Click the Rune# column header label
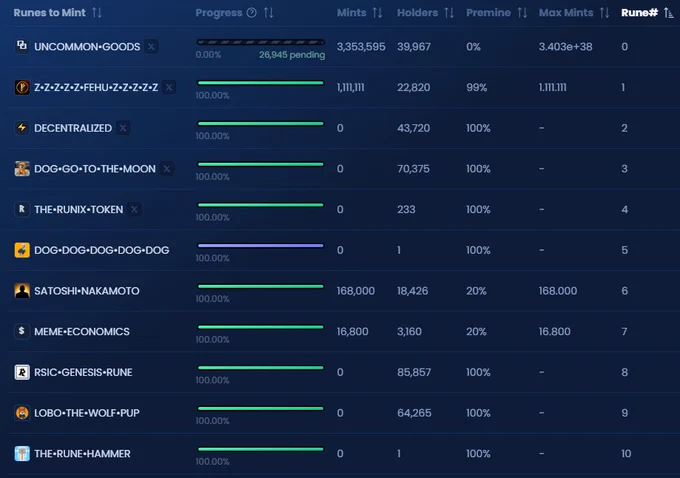The width and height of the screenshot is (680, 478). point(640,13)
